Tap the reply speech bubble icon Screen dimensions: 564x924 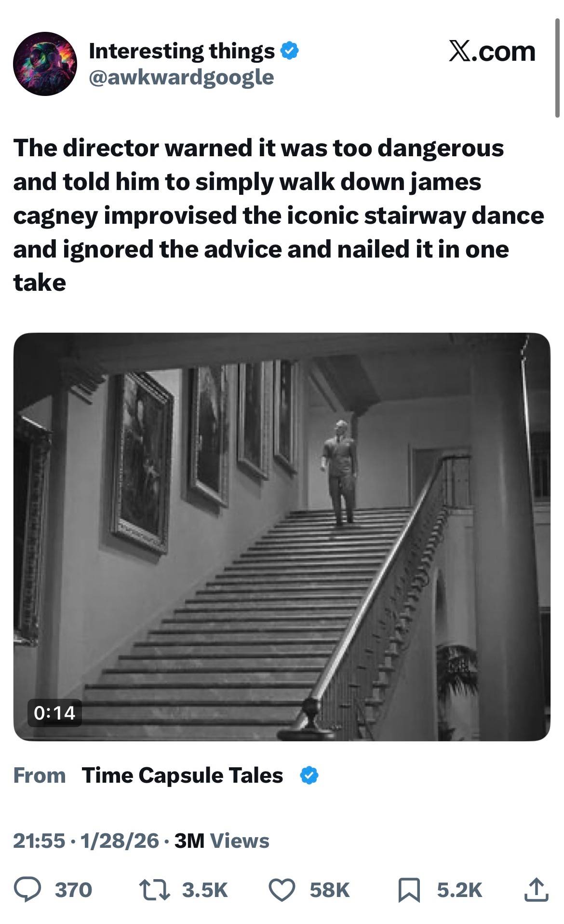tap(27, 890)
